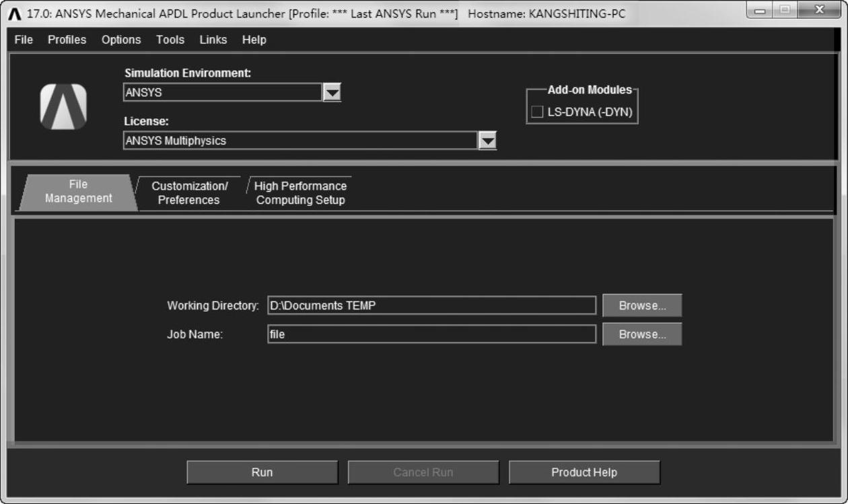Image resolution: width=848 pixels, height=504 pixels.
Task: Close the Product Launcher window
Action: pos(818,11)
